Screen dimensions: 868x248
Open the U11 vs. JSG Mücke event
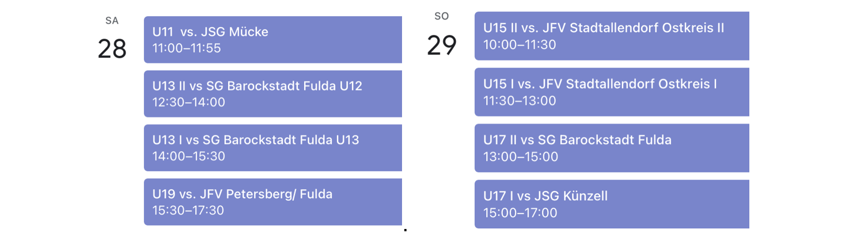(x=273, y=40)
